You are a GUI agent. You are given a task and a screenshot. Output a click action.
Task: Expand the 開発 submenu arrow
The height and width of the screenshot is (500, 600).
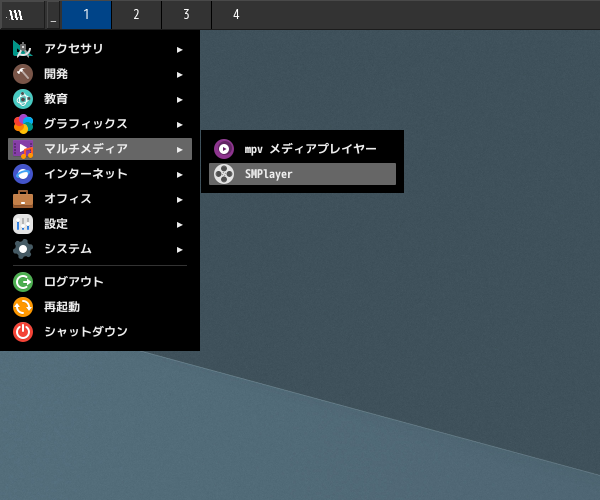click(x=179, y=75)
